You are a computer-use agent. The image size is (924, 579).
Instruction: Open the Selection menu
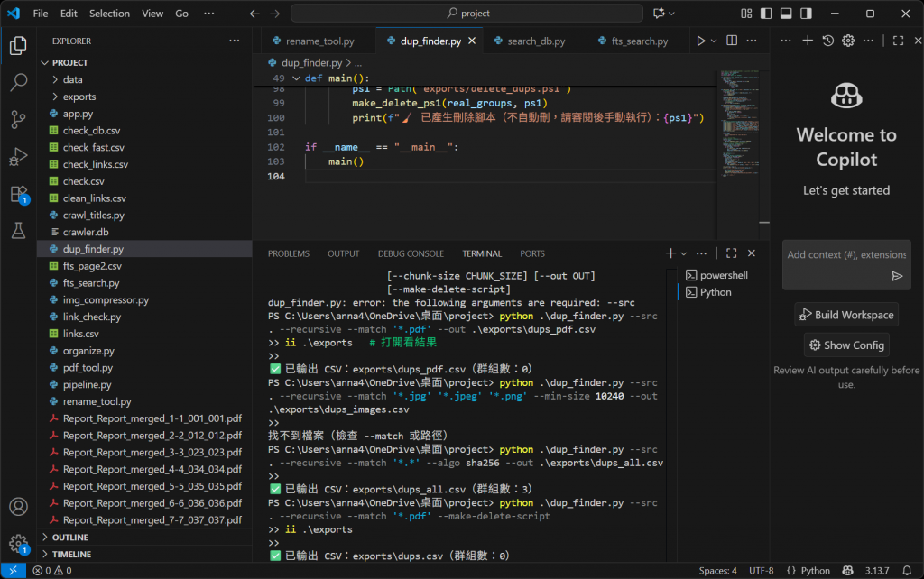(109, 14)
